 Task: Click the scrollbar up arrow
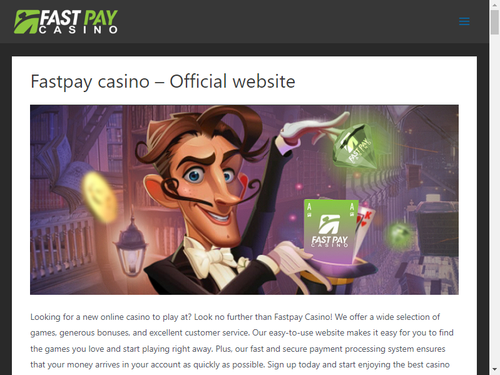(x=495, y=5)
